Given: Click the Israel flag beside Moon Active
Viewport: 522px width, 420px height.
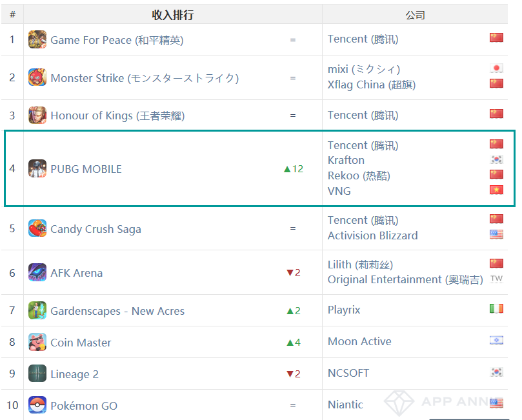Looking at the screenshot, I should pos(496,341).
